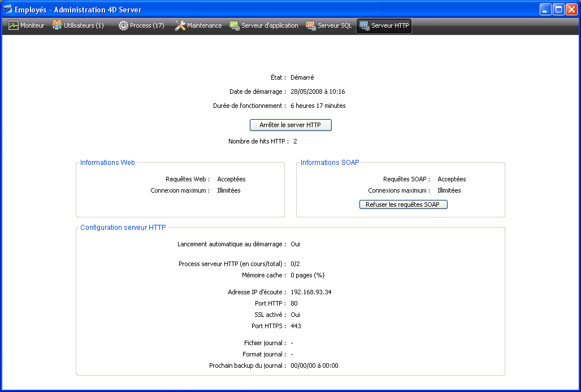Viewport: 581px width, 392px height.
Task: Close the Administration 4D Server window
Action: click(572, 9)
